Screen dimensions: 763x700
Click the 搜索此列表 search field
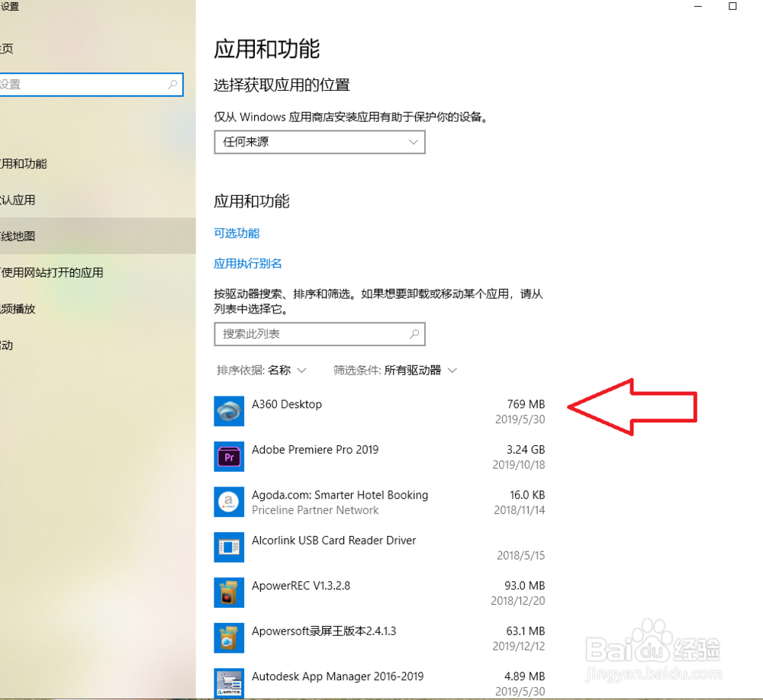pyautogui.click(x=320, y=334)
